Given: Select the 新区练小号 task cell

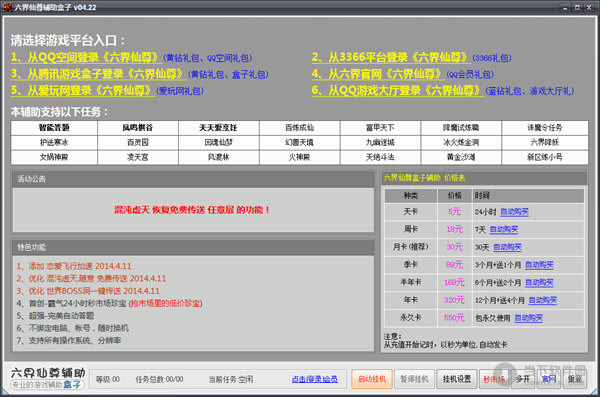Looking at the screenshot, I should [x=545, y=157].
